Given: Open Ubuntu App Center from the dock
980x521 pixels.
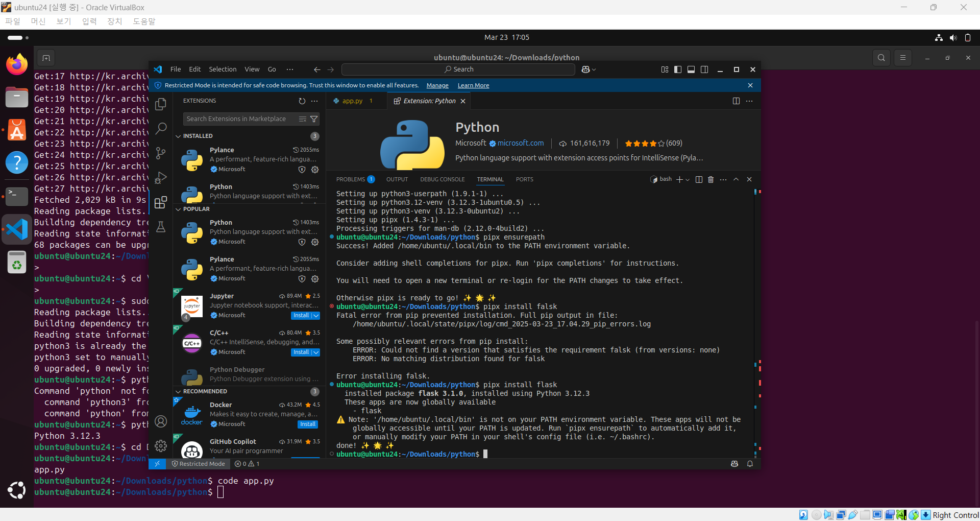Looking at the screenshot, I should [x=17, y=130].
